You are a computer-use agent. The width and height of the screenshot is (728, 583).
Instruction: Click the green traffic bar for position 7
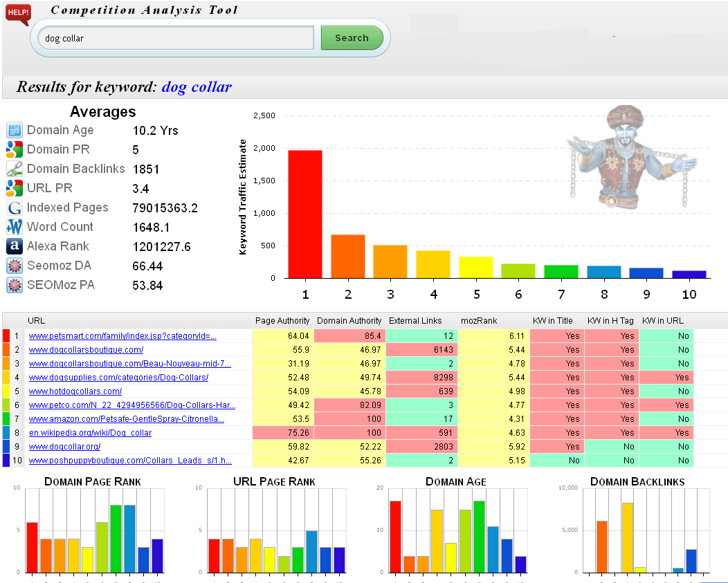pos(561,272)
